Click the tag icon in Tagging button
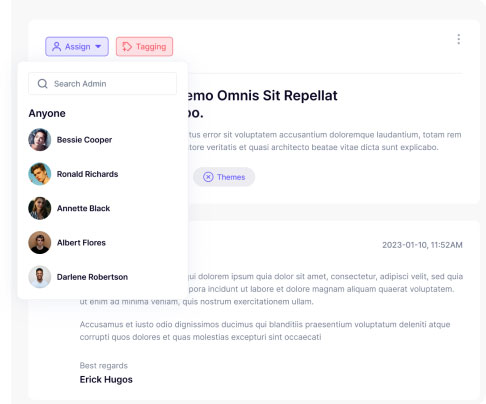486x404 pixels. pos(127,47)
